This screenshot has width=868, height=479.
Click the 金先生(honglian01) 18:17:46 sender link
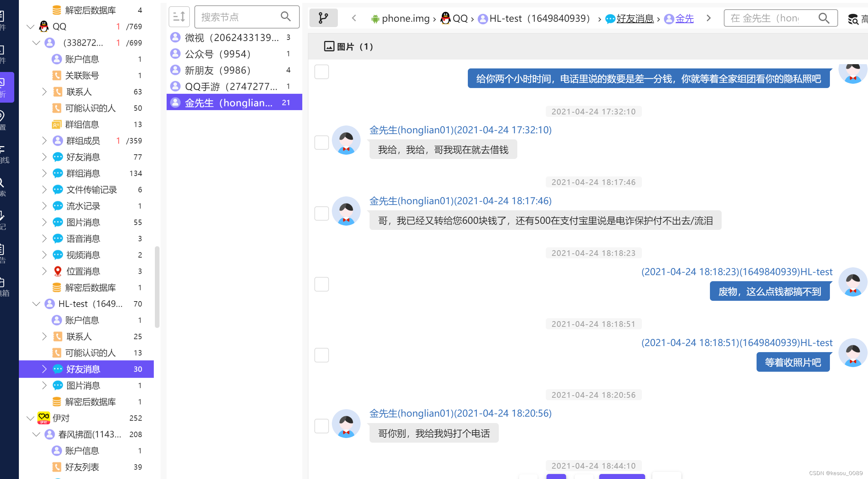pyautogui.click(x=460, y=201)
